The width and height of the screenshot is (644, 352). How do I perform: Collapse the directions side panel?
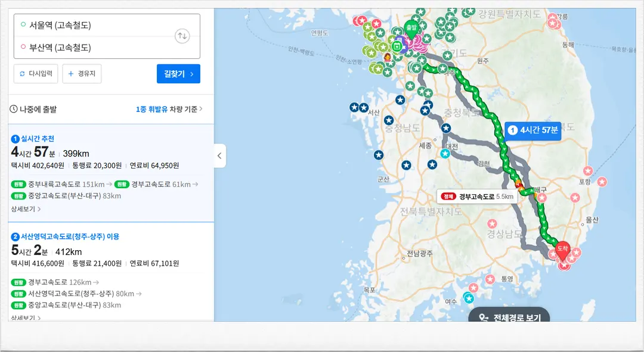point(219,155)
